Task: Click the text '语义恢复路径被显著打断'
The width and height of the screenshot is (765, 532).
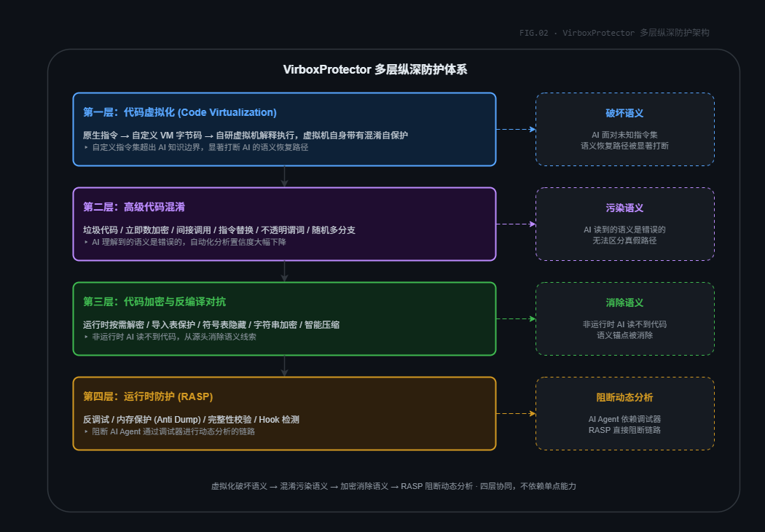Action: [624, 146]
